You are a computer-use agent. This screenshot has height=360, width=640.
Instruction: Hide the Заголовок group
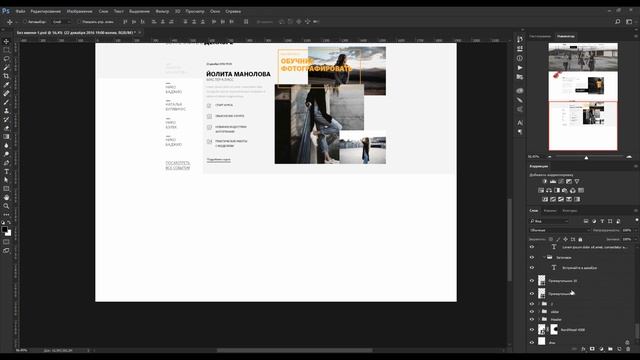(532, 258)
